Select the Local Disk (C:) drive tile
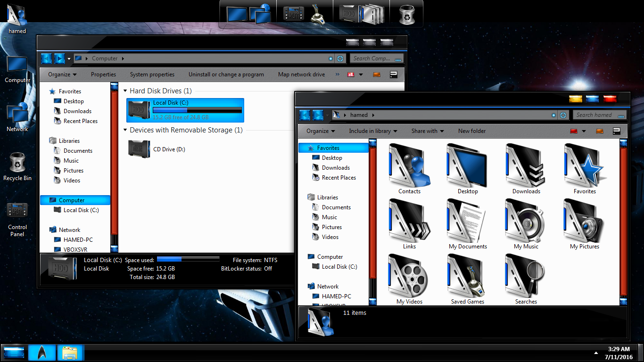This screenshot has width=644, height=362. click(185, 110)
